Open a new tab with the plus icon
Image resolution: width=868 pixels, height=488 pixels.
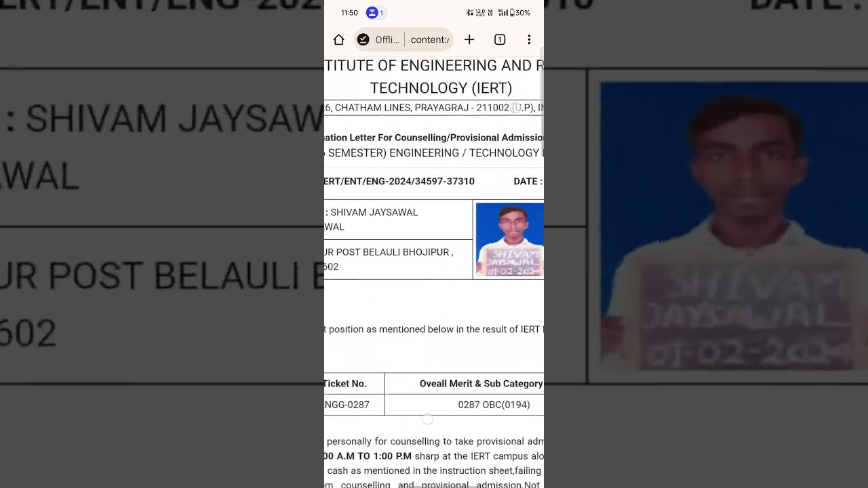tap(469, 40)
